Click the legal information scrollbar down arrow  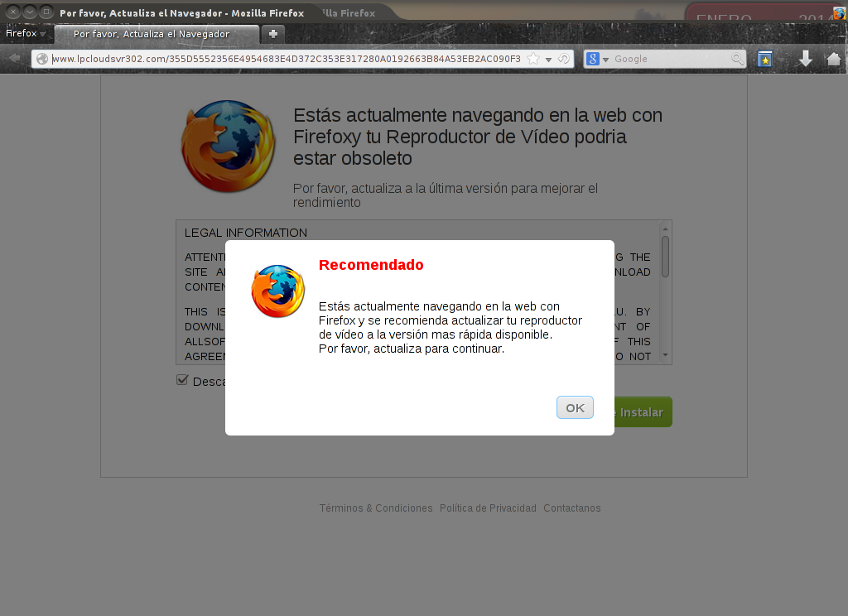pyautogui.click(x=665, y=356)
